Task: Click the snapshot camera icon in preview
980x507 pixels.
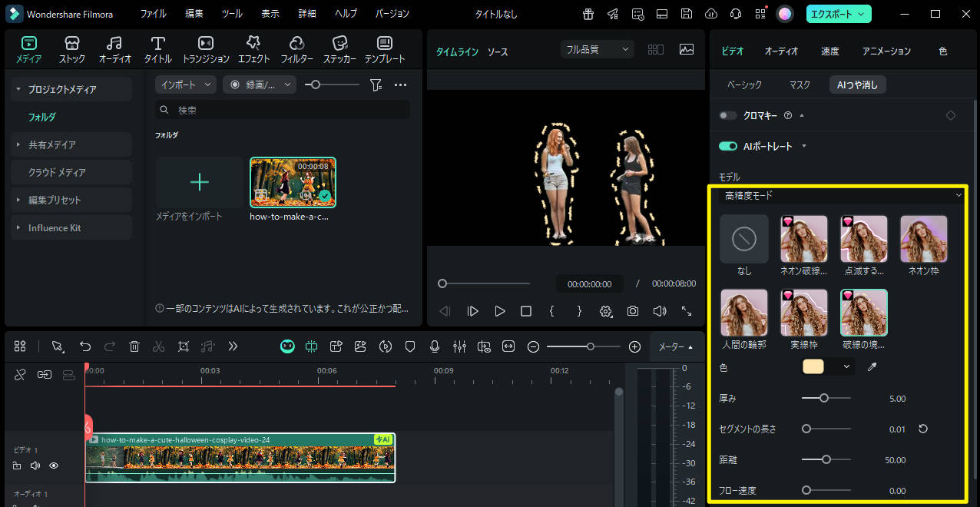Action: pos(632,311)
